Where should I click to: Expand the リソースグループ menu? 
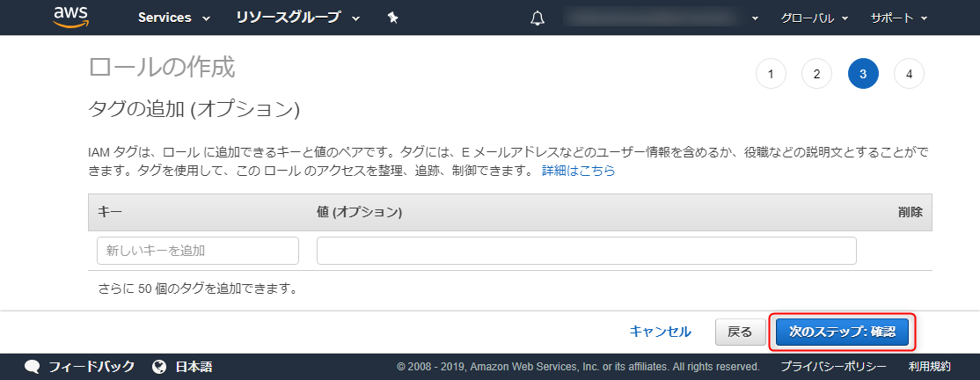297,18
